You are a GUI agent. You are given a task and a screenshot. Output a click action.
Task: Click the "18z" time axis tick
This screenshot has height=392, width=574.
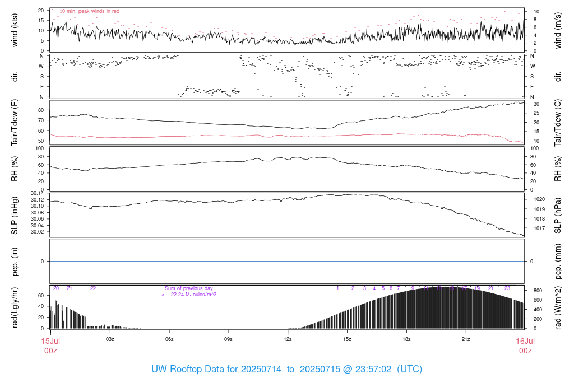406,339
